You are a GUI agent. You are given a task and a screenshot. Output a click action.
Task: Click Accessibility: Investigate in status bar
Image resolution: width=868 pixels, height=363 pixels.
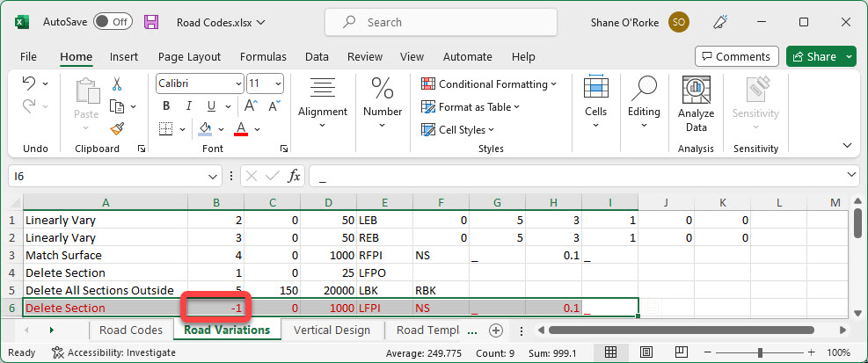click(x=113, y=352)
